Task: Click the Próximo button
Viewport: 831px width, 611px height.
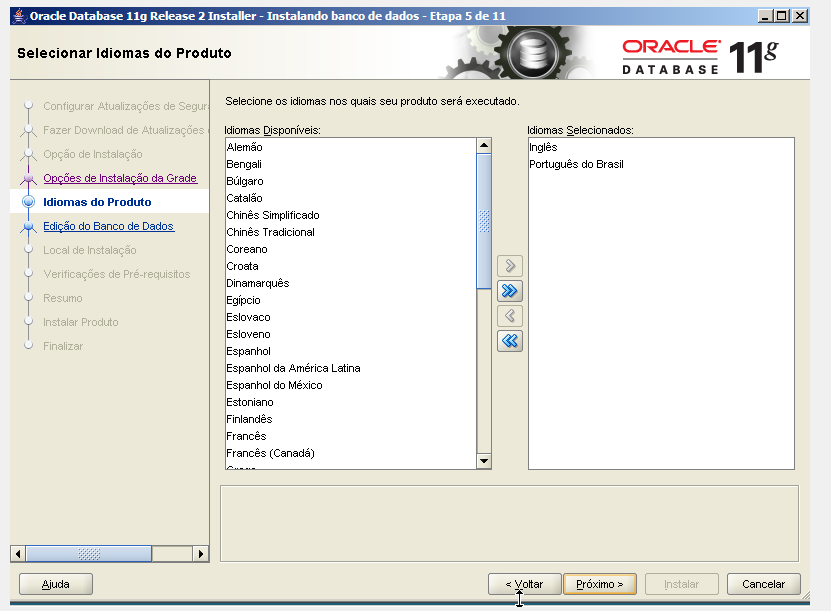Action: pos(599,584)
